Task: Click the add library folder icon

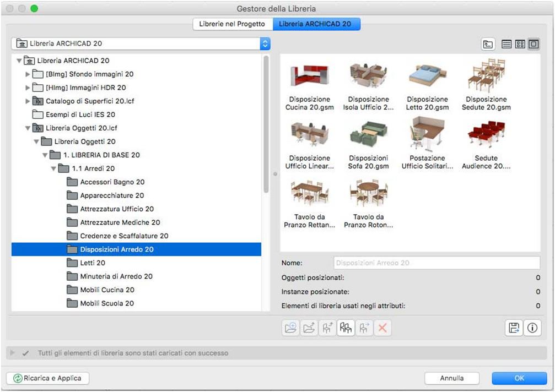Action: 290,328
